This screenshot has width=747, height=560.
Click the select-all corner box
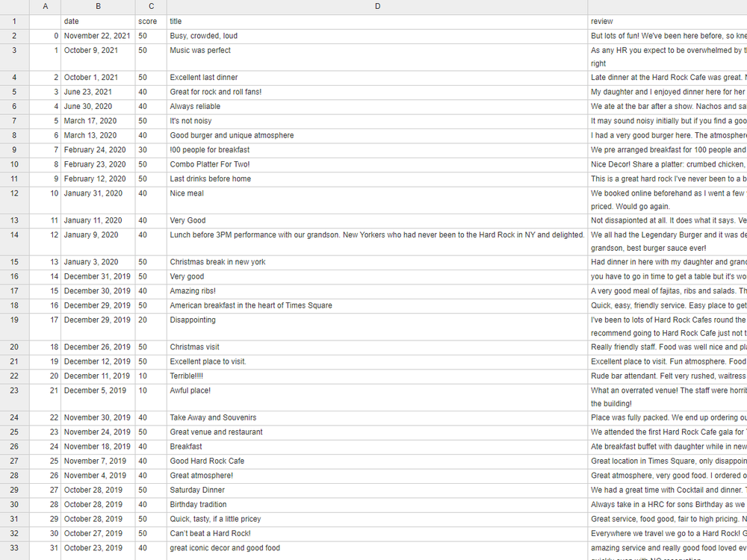coord(14,7)
